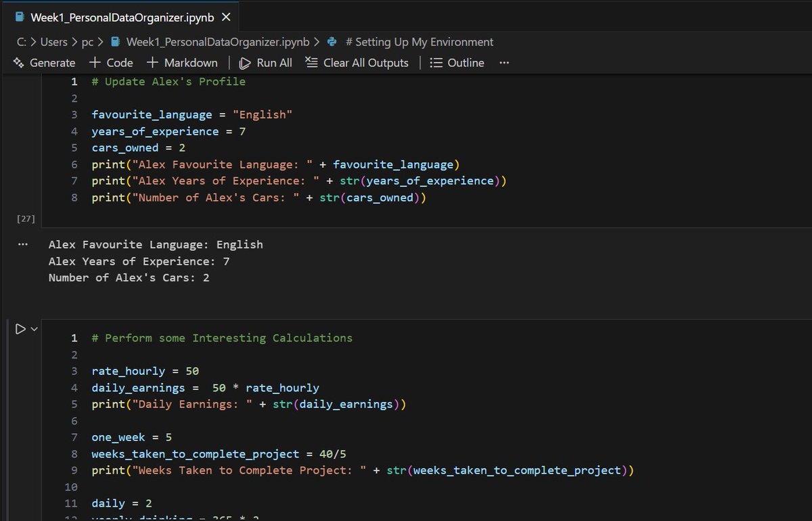The width and height of the screenshot is (812, 521).
Task: Click the Users breadcrumb segment
Action: [54, 42]
